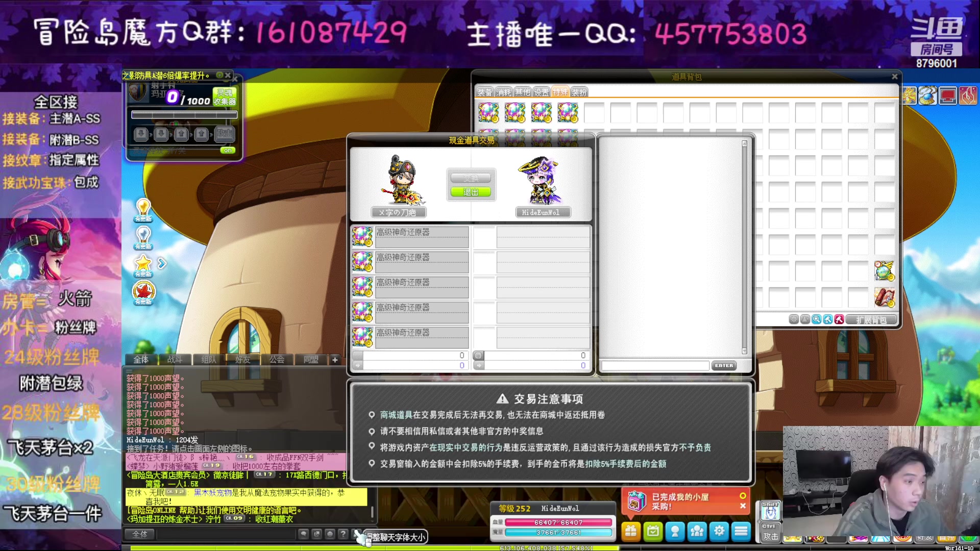Click the Ctrl 攻击 quickslot
Image resolution: width=980 pixels, height=551 pixels.
(770, 533)
